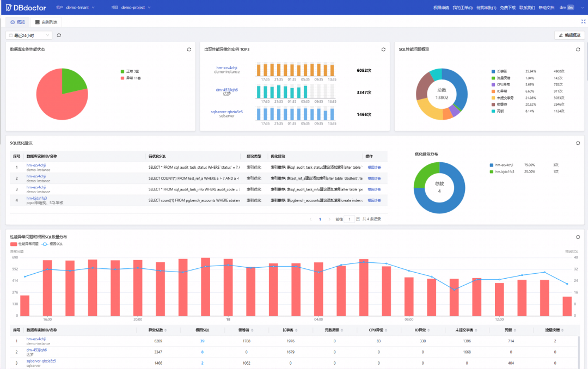Open 权限申请 in the top bar
The image size is (588, 369).
(440, 8)
